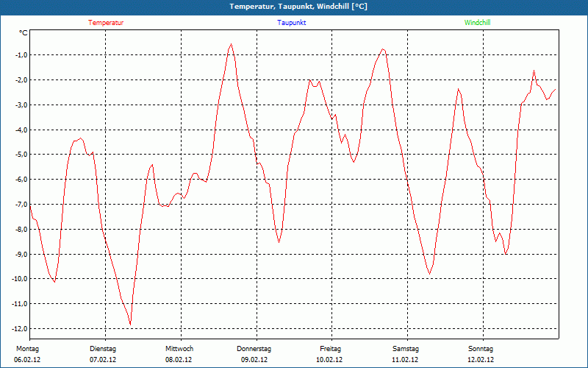
Task: Click the Sonntag day label
Action: coord(481,349)
